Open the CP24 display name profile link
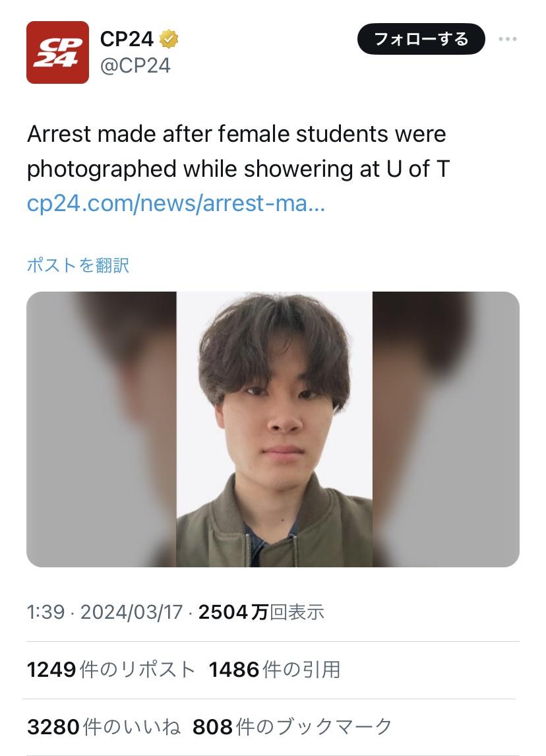The image size is (546, 756). coord(127,39)
